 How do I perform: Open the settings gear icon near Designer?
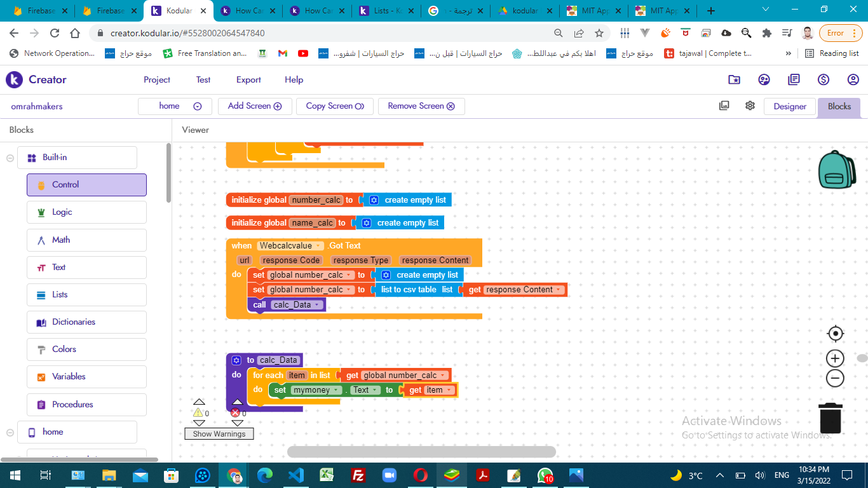coord(750,105)
